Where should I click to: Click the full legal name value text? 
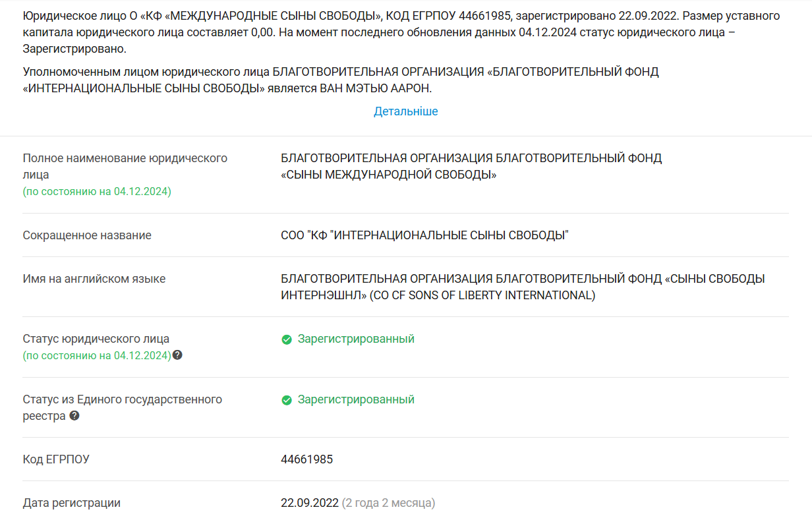click(471, 166)
